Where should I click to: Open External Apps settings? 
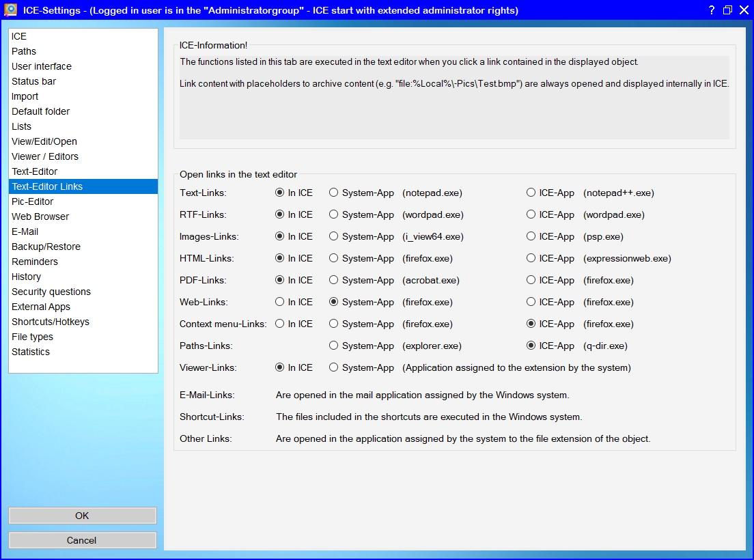tap(41, 307)
